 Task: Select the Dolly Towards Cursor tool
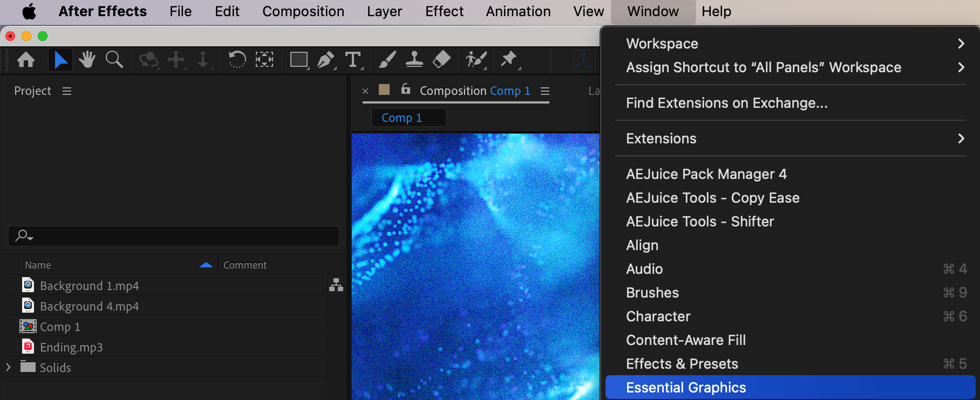(203, 59)
